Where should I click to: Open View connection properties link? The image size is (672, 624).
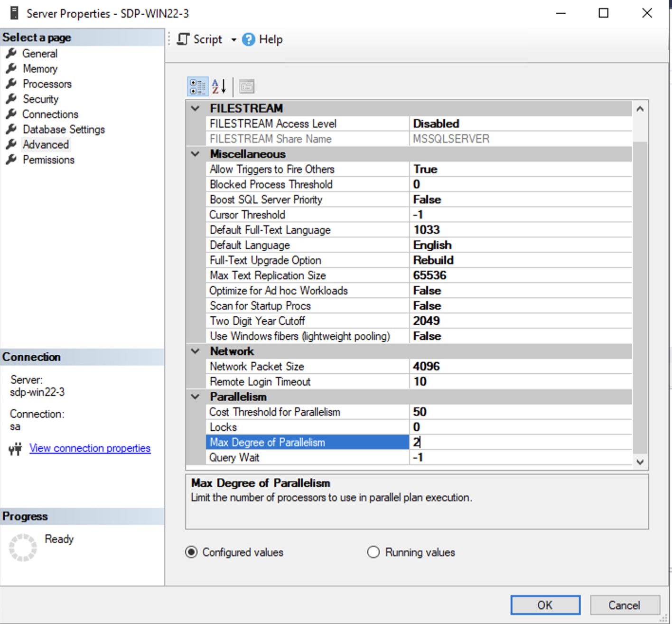tap(90, 448)
